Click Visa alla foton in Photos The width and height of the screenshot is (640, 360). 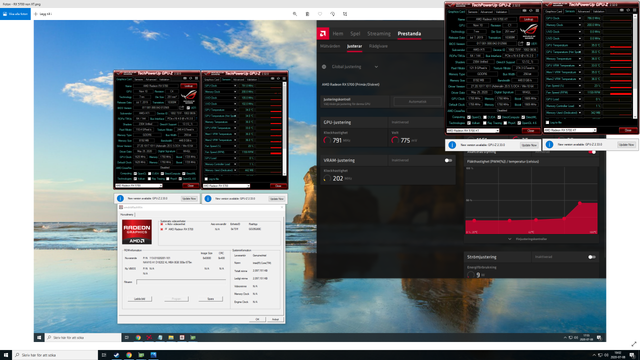pos(16,14)
